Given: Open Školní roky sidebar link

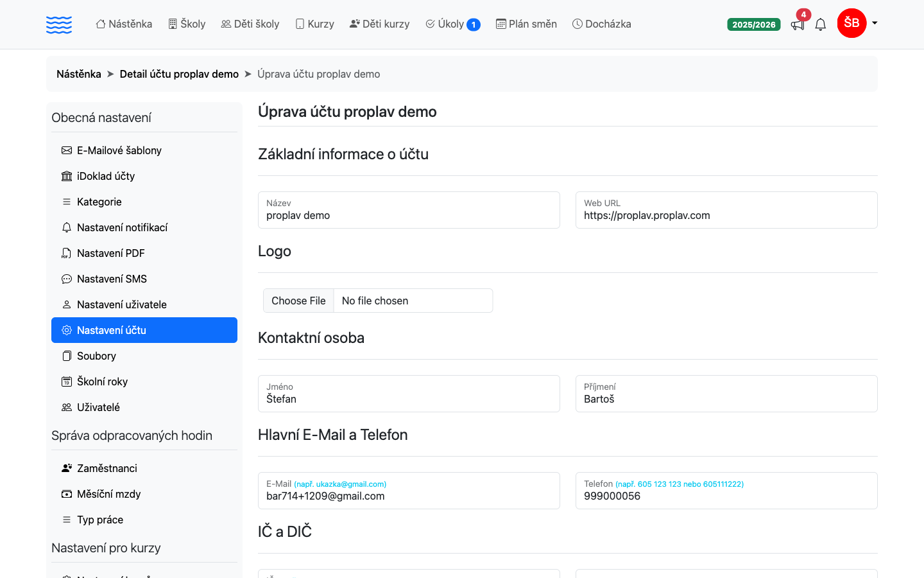Looking at the screenshot, I should point(144,381).
